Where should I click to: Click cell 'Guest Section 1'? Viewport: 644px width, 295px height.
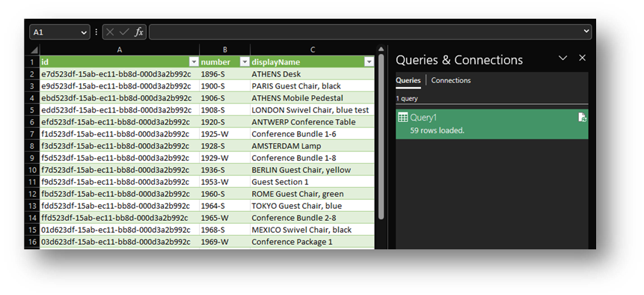pyautogui.click(x=313, y=182)
